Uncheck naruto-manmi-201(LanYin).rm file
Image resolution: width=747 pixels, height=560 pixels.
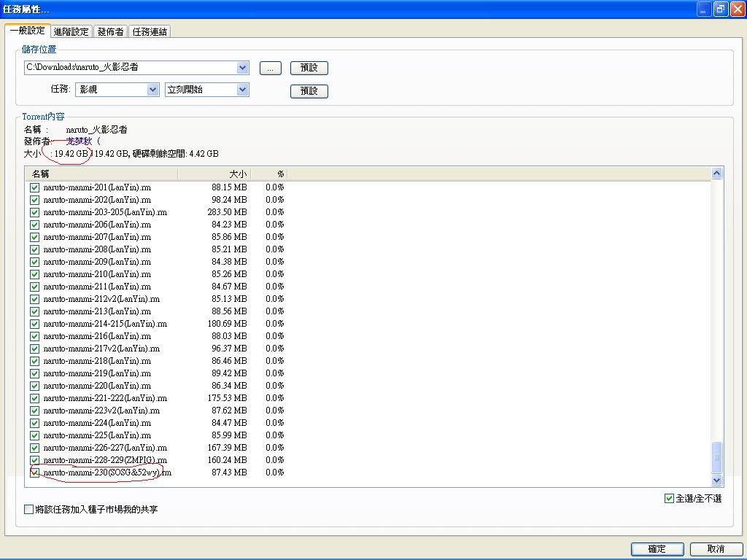(x=34, y=187)
